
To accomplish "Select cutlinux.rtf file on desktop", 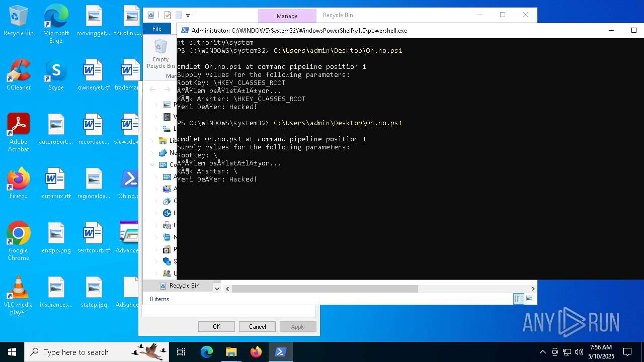I will pyautogui.click(x=56, y=184).
